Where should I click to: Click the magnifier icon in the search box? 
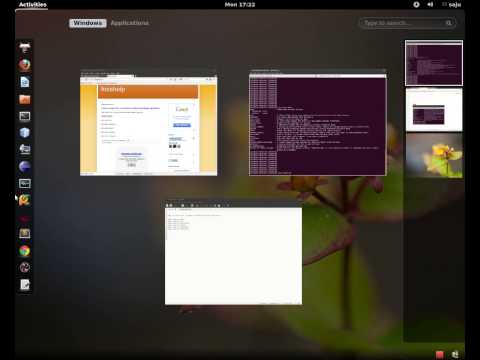coord(449,23)
